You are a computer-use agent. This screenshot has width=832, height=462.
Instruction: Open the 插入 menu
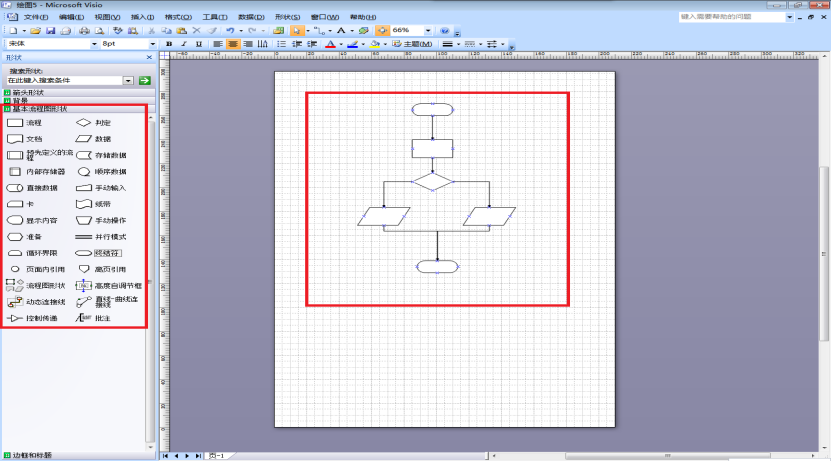(x=142, y=17)
